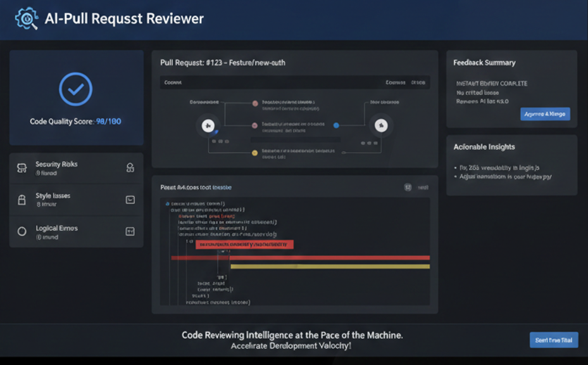Select the red status dot in graph
Screen dimensions: 588x365
[255, 103]
